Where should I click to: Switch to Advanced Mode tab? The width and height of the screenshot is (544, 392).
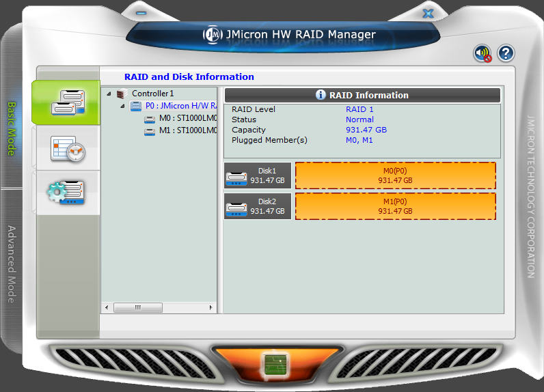pyautogui.click(x=12, y=264)
